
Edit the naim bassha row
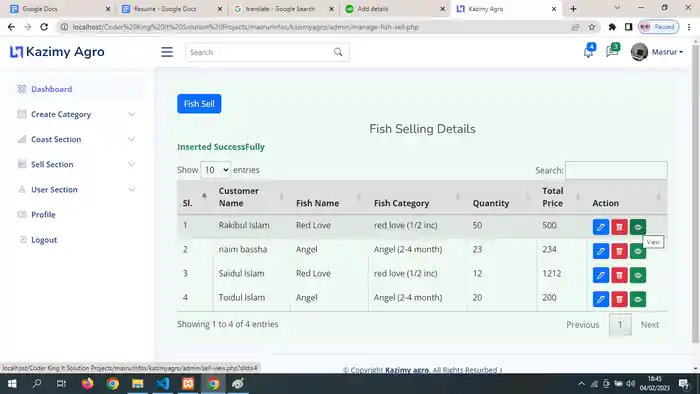(x=600, y=251)
